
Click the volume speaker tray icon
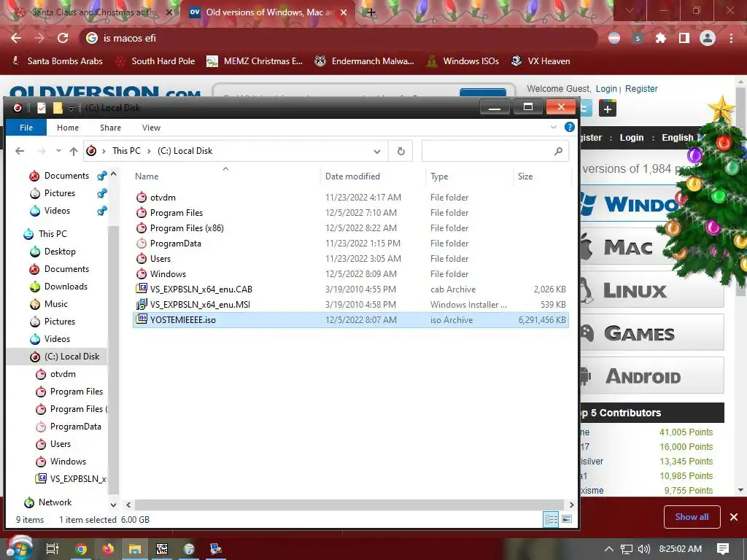pyautogui.click(x=644, y=549)
